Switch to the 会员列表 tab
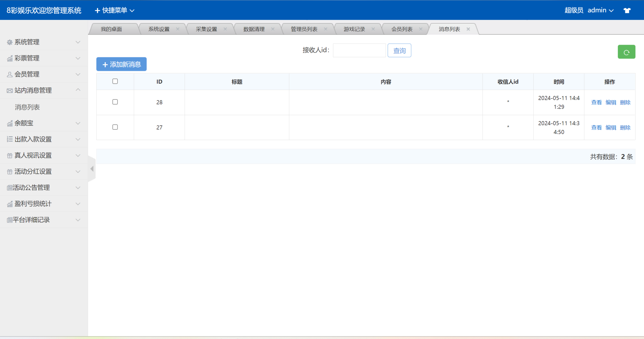The height and width of the screenshot is (339, 644). click(402, 29)
